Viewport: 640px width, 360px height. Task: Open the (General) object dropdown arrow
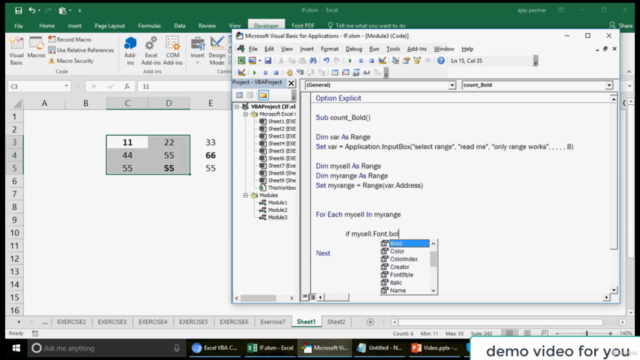click(x=452, y=85)
